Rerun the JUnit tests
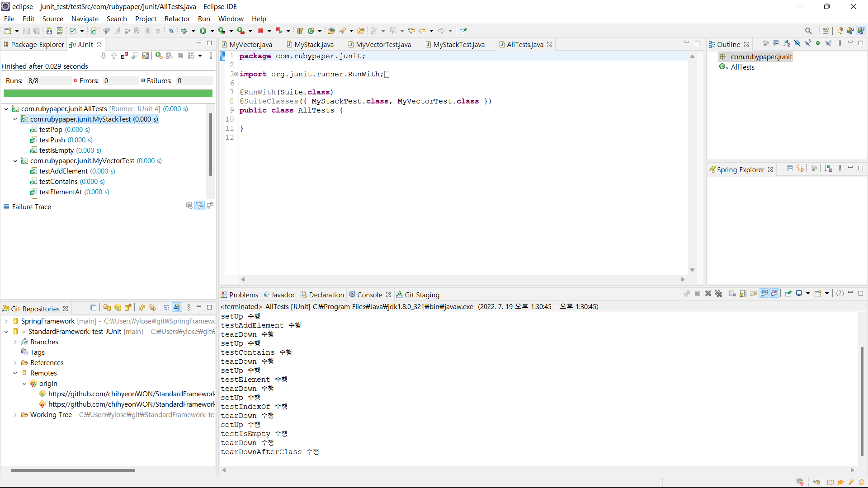The height and width of the screenshot is (488, 868). click(x=158, y=56)
